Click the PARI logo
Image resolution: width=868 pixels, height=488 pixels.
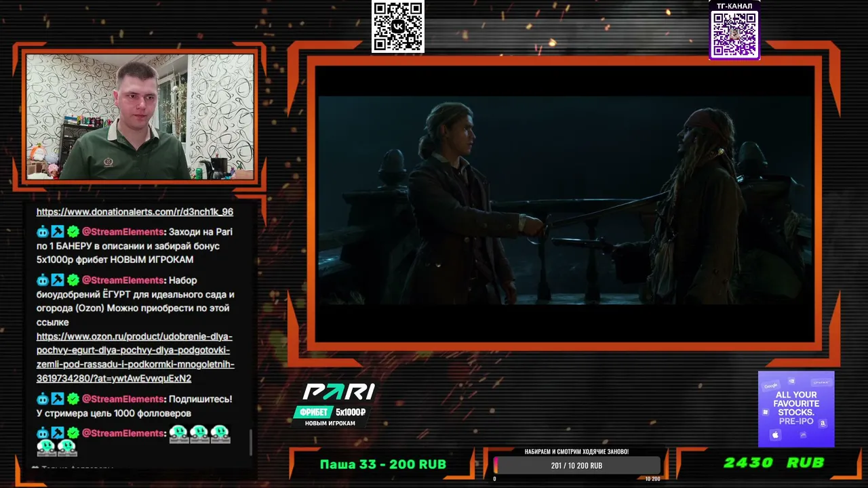click(x=338, y=392)
